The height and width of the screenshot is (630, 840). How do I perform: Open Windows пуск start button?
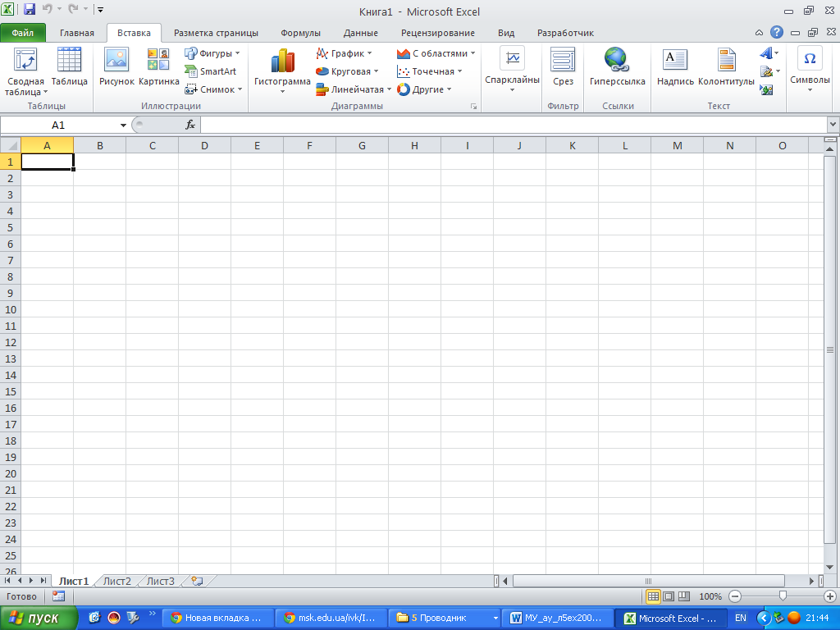tap(39, 619)
